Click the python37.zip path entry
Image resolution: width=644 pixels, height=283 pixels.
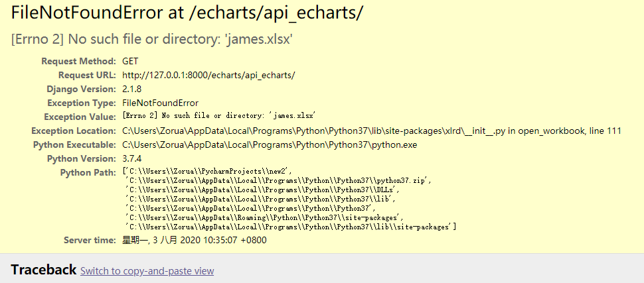click(278, 180)
